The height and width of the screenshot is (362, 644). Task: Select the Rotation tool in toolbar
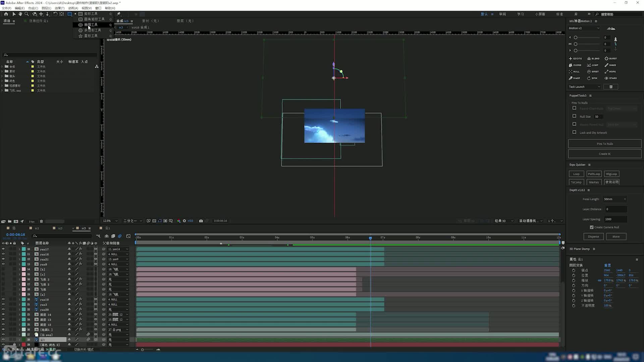(x=55, y=14)
